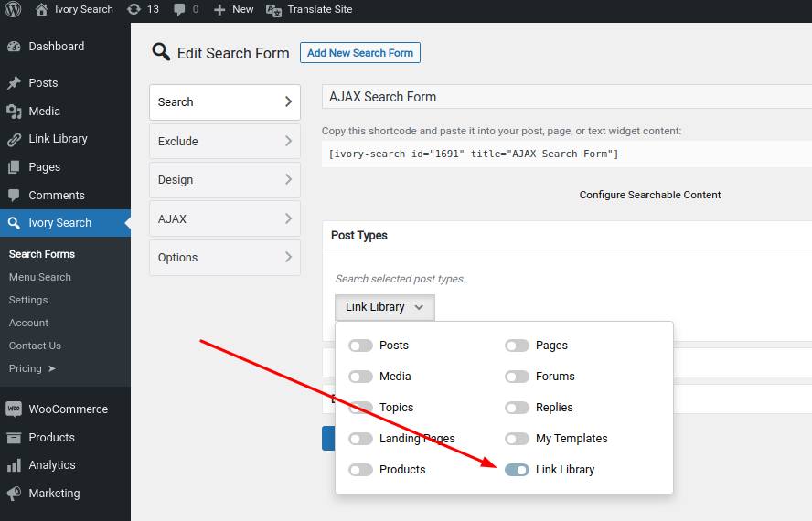
Task: Click the Media sidebar icon
Action: click(x=14, y=112)
